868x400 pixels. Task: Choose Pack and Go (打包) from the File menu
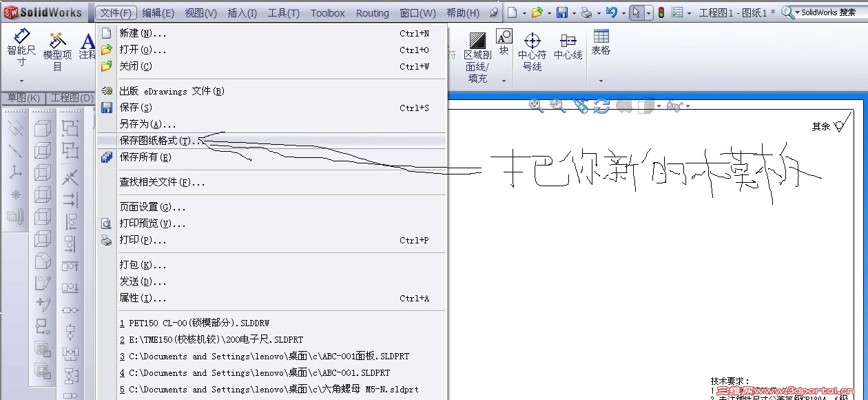click(x=271, y=265)
